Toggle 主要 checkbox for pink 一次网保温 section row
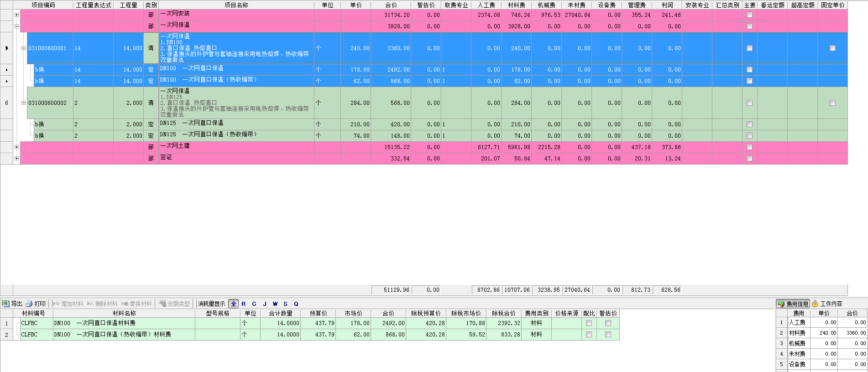Image resolution: width=868 pixels, height=372 pixels. point(749,26)
